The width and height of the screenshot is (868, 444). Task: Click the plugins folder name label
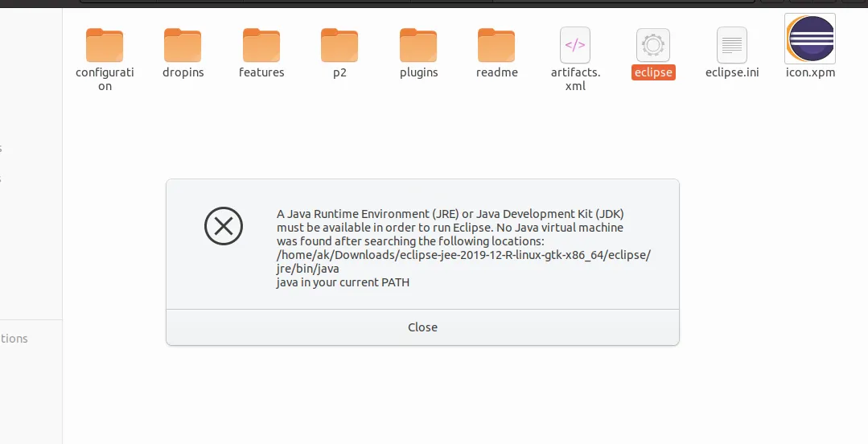pos(418,72)
